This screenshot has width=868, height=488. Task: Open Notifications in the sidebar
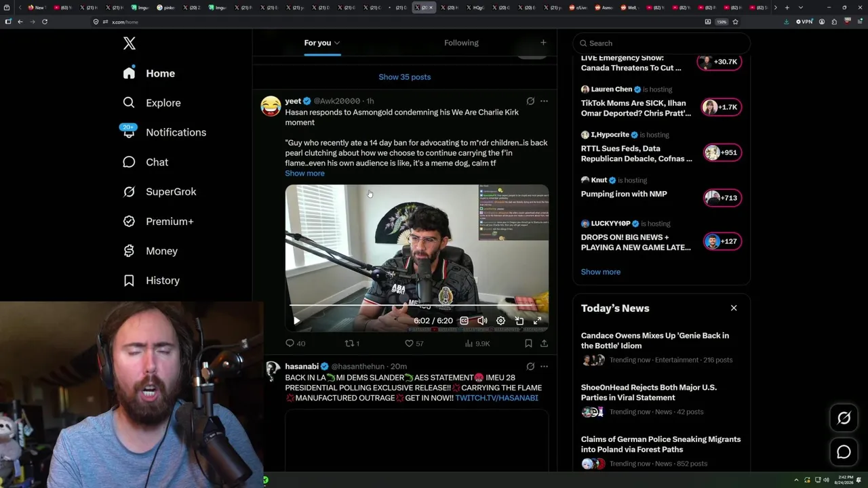(164, 132)
